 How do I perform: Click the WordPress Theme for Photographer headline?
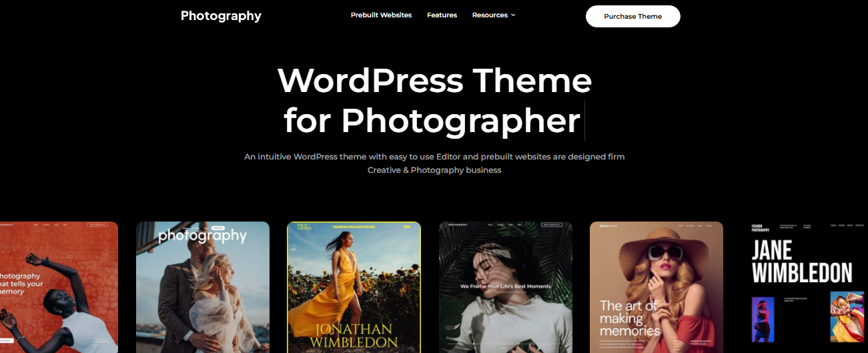click(434, 101)
